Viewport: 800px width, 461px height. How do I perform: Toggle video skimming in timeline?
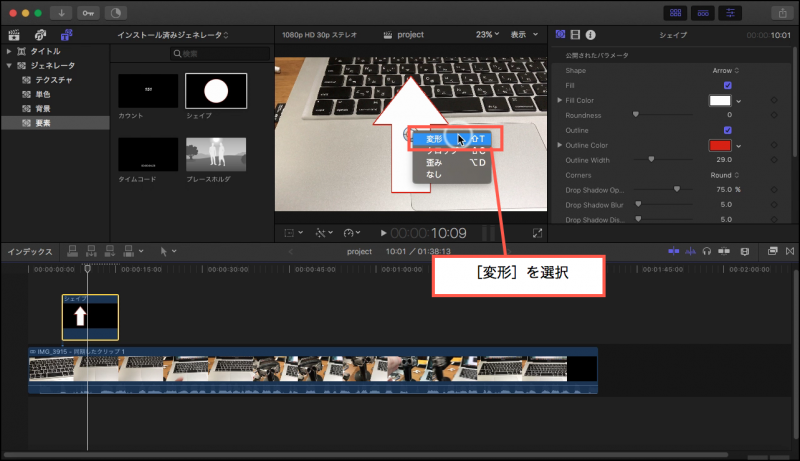[673, 251]
